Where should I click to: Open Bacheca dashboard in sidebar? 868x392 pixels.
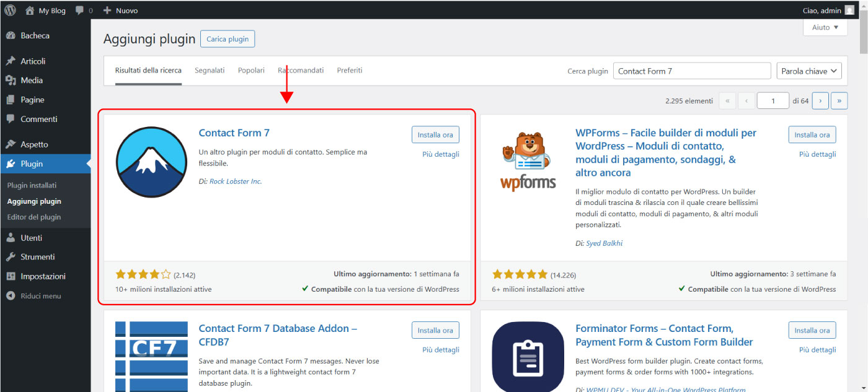(x=35, y=36)
